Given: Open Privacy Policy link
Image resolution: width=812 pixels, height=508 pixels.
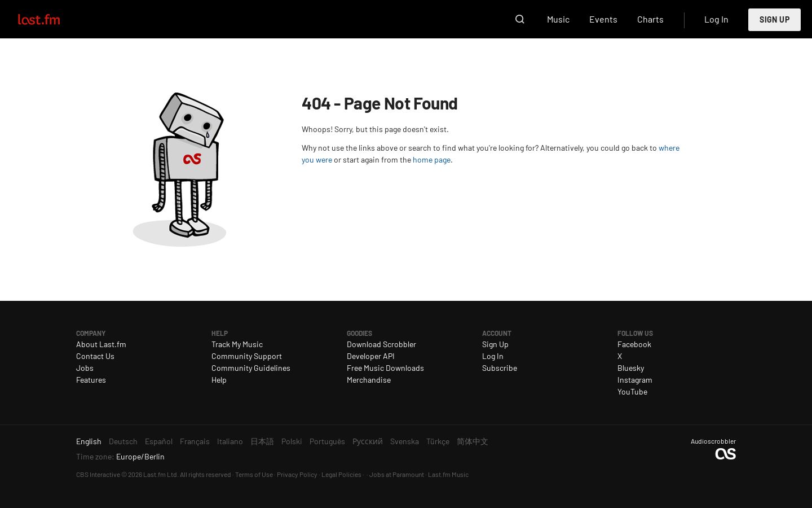Looking at the screenshot, I should (297, 475).
